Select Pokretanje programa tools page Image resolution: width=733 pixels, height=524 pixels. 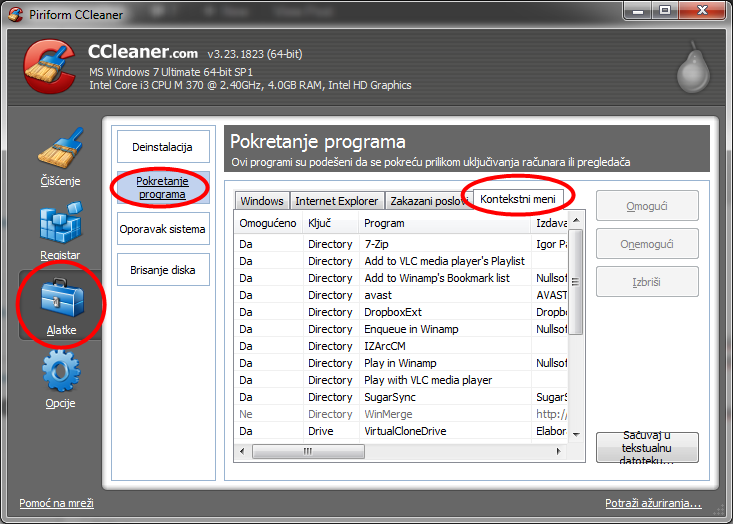click(x=163, y=187)
